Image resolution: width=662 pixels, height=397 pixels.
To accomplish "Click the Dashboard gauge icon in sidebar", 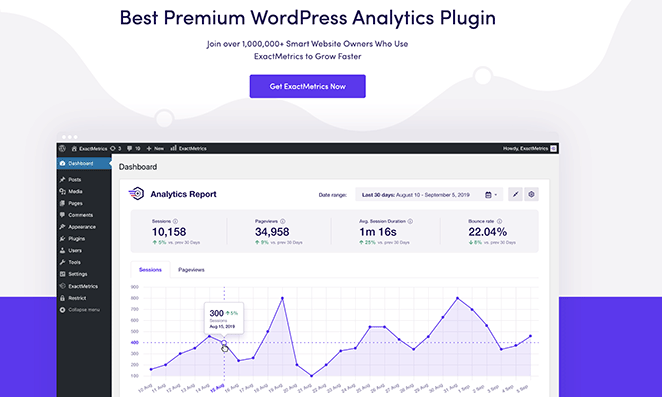I will 62,163.
